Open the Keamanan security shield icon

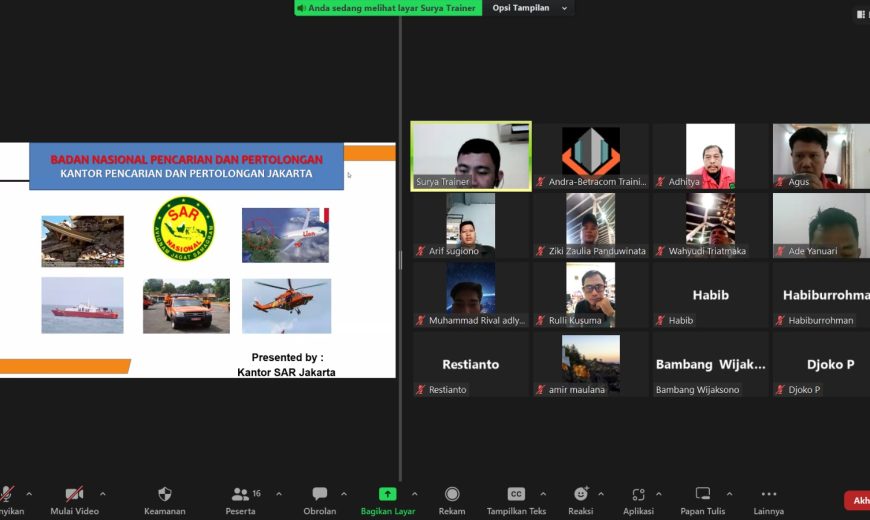point(164,494)
